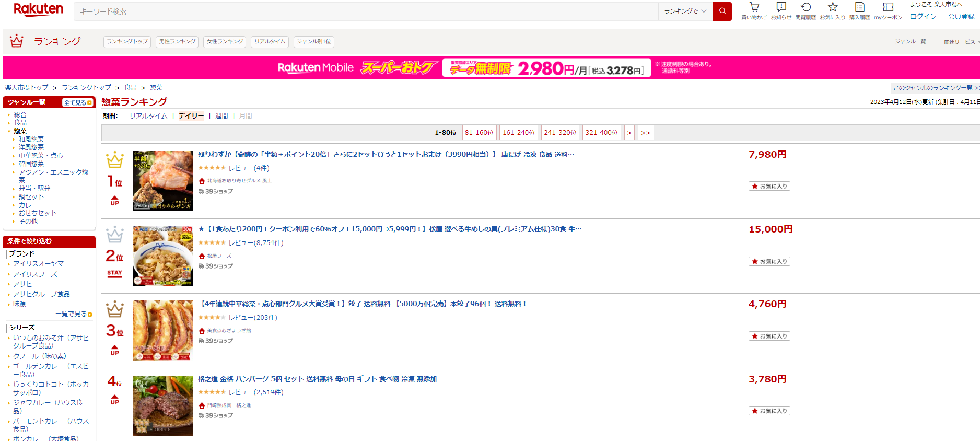Viewport: 980px width, 441px height.
Task: Click the 会員登録 link
Action: coord(961,17)
